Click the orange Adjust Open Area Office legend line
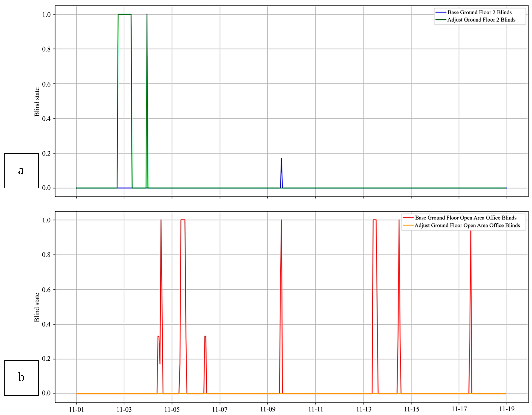The image size is (532, 415). 408,225
